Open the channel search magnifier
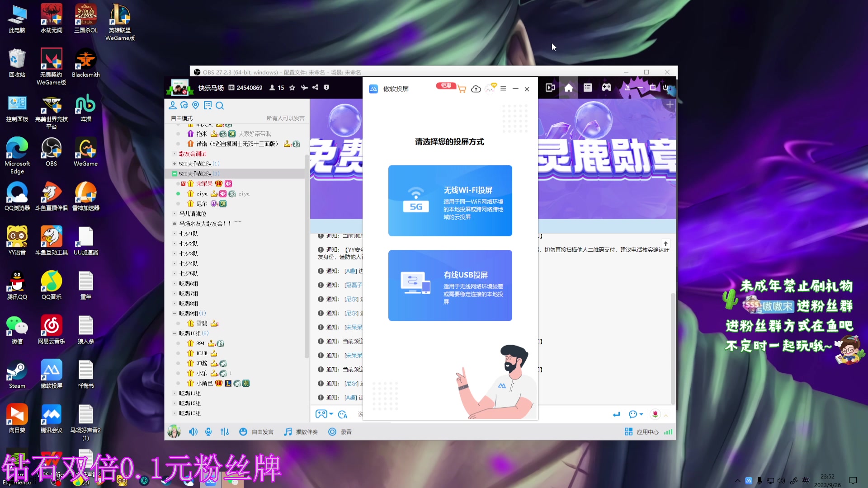868x488 pixels. point(220,105)
